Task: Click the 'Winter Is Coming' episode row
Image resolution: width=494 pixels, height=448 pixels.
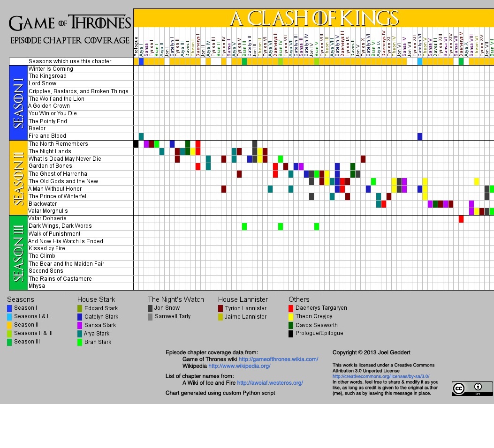Action: coord(51,69)
